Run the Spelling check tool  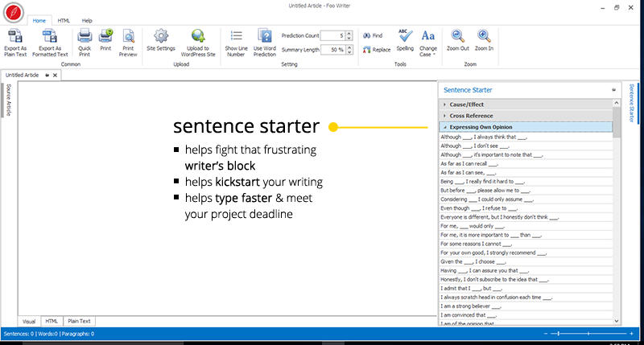point(405,35)
